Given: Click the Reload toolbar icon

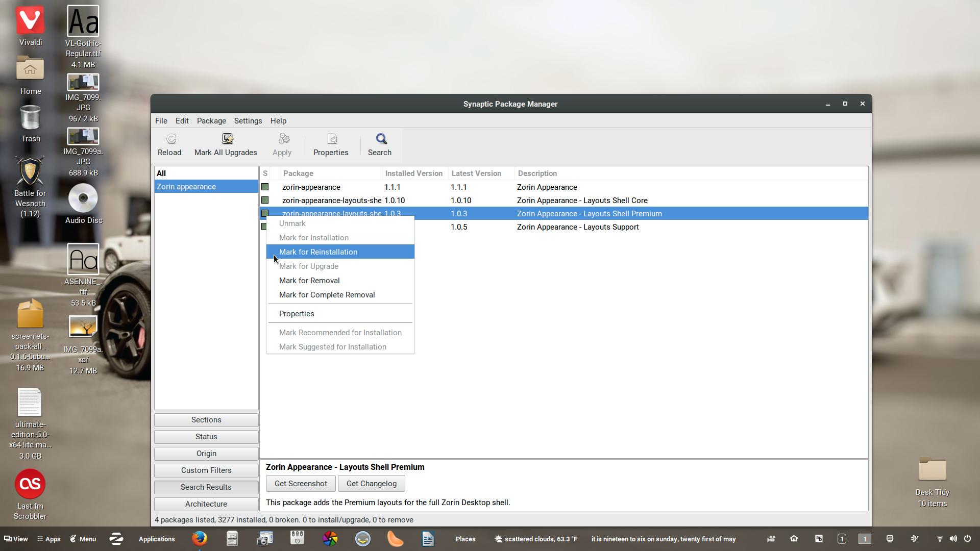Looking at the screenshot, I should click(x=171, y=139).
